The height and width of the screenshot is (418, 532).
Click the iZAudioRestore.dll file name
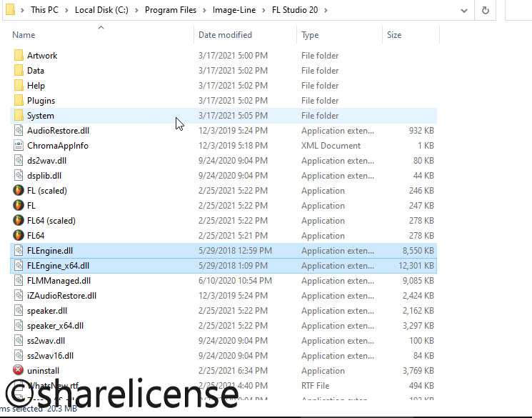click(x=61, y=295)
